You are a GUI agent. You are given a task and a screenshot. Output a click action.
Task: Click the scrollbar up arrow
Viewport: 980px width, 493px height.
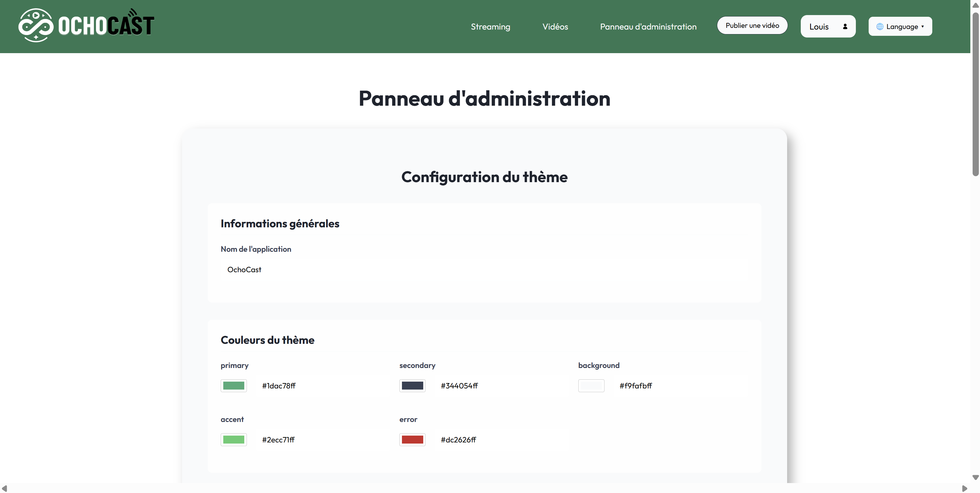975,5
